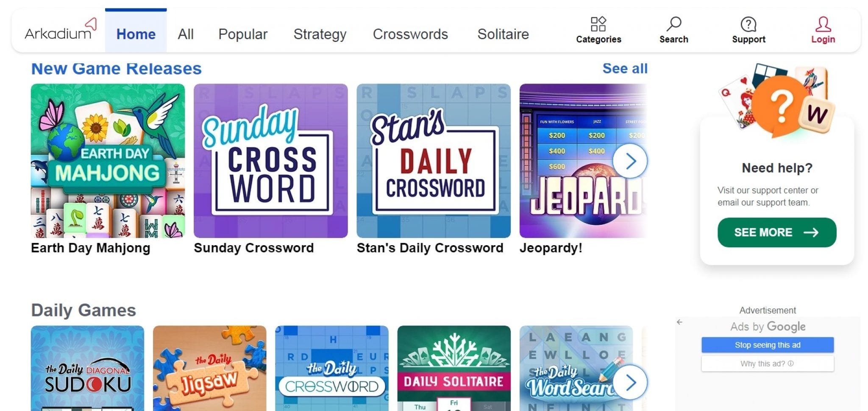Open Support question mark icon
The width and height of the screenshot is (868, 411).
pyautogui.click(x=748, y=24)
